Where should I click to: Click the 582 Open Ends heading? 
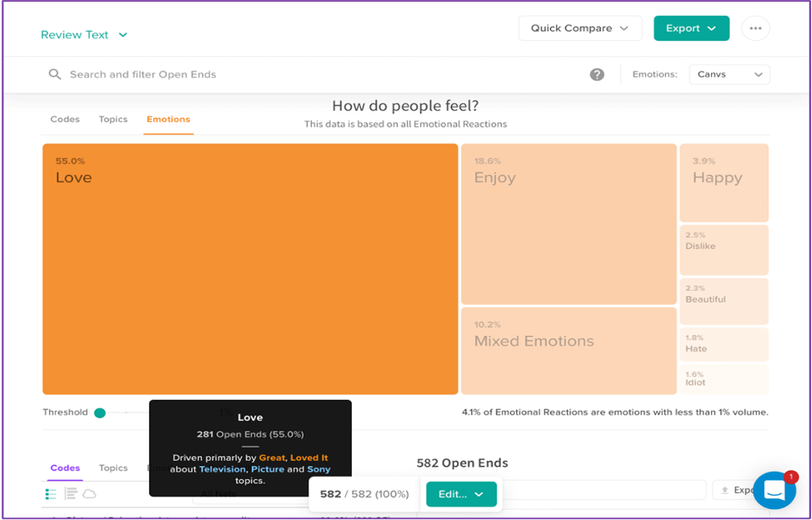tap(462, 463)
